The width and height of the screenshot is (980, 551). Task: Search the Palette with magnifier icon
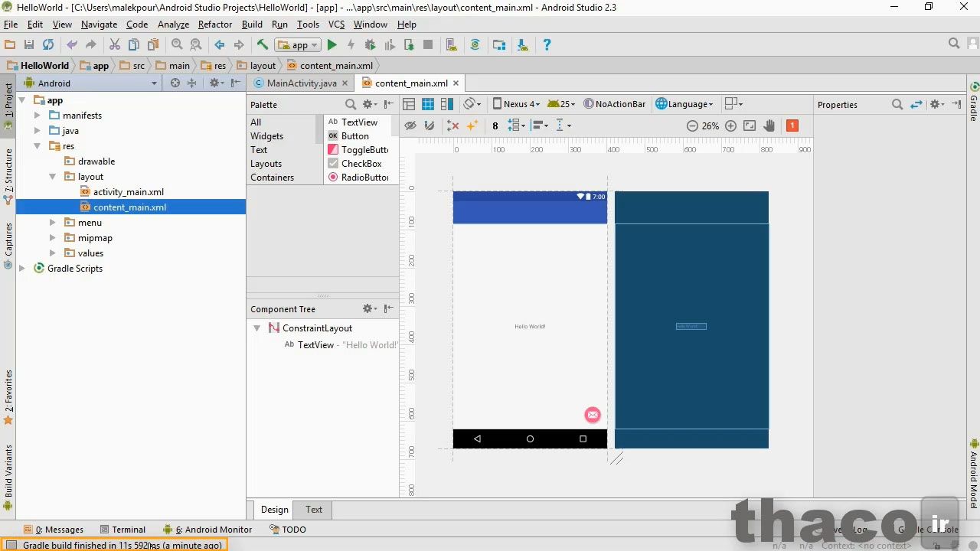[x=350, y=105]
